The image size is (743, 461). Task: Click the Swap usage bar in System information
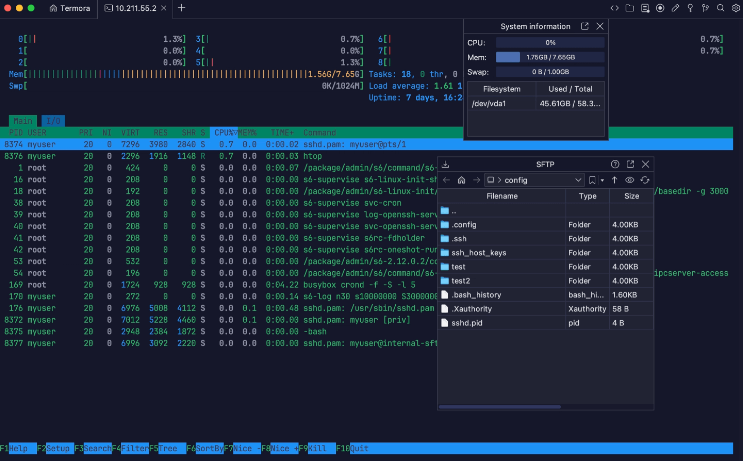[x=550, y=72]
